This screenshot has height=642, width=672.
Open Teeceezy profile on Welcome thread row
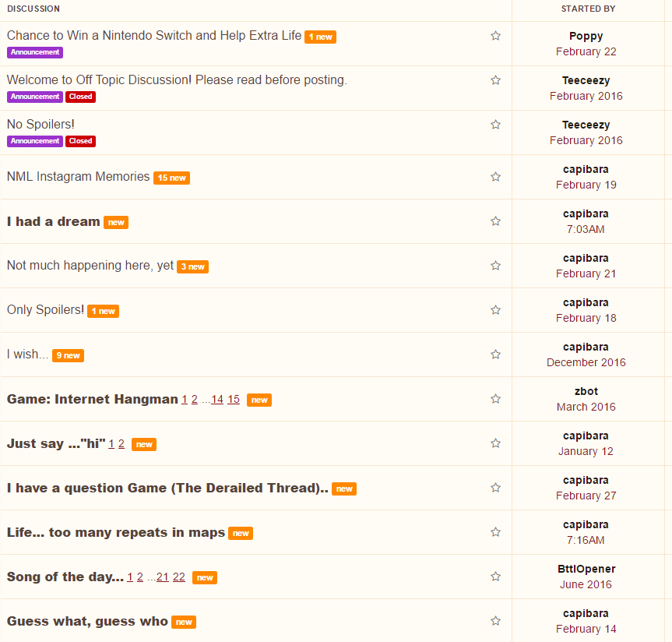[586, 80]
